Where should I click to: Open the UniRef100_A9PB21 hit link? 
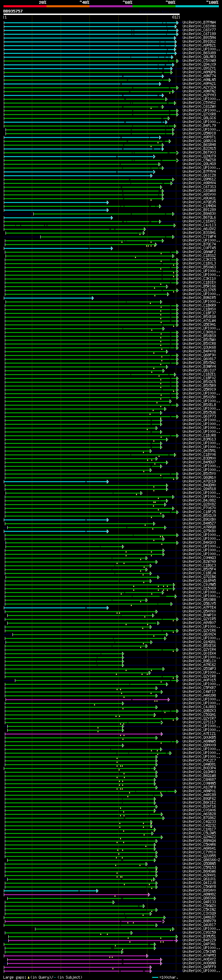tap(199, 45)
